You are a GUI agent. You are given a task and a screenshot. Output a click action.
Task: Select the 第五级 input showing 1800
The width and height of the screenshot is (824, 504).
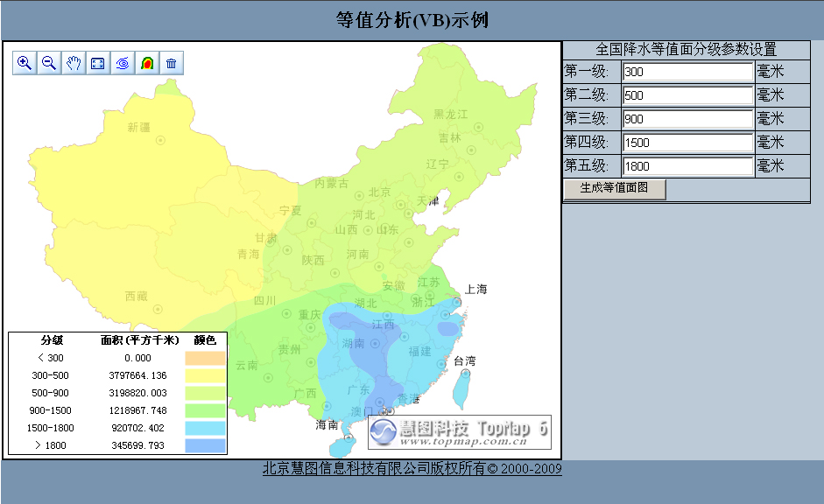point(687,165)
